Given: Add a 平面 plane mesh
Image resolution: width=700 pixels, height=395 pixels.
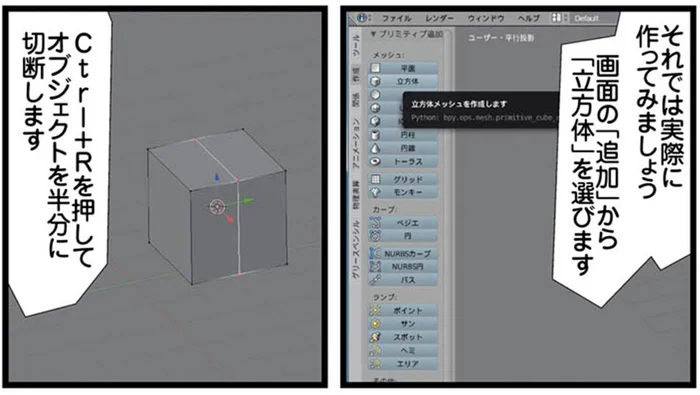Looking at the screenshot, I should point(403,68).
